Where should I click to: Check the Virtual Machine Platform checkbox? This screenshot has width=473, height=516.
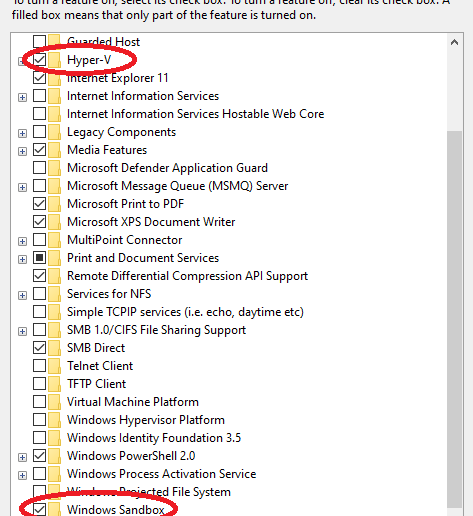(x=39, y=402)
